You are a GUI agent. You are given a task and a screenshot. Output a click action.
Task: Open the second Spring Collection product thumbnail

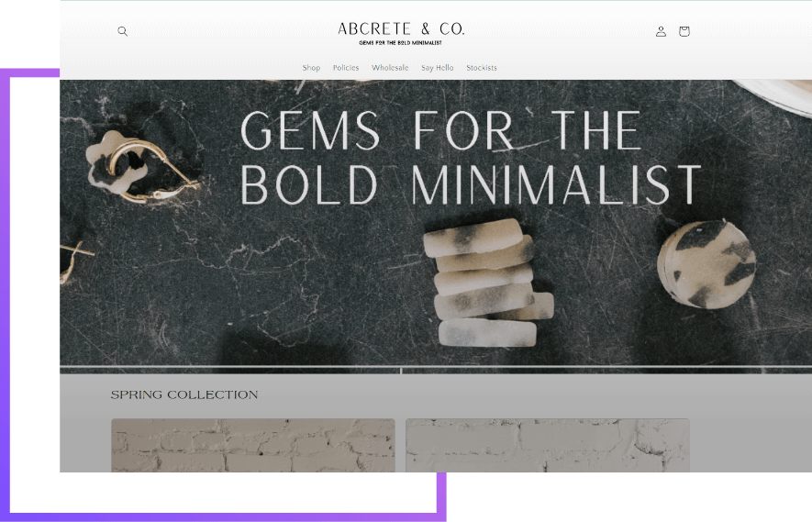click(x=548, y=445)
